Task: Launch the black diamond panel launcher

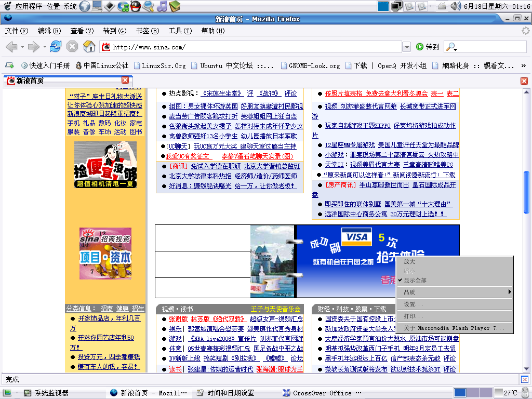Action: [x=109, y=6]
